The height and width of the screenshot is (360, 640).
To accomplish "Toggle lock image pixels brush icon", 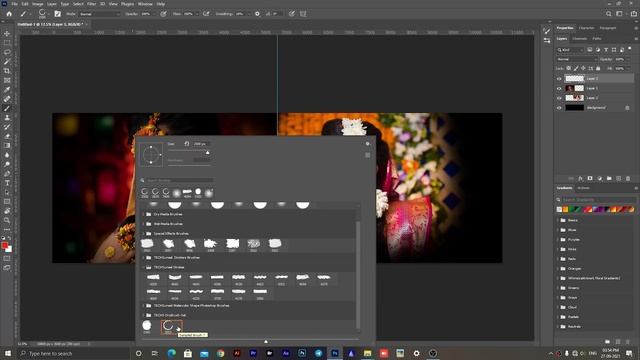I will 576,69.
